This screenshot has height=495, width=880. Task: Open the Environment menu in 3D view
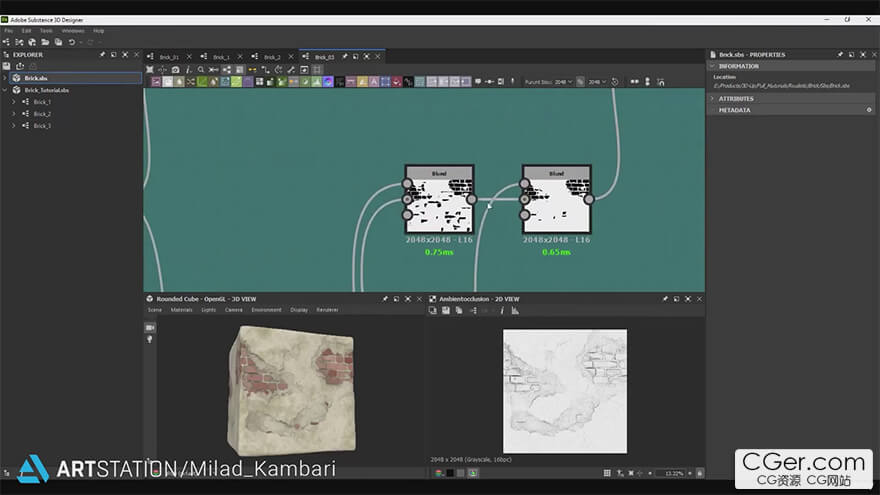coord(267,310)
